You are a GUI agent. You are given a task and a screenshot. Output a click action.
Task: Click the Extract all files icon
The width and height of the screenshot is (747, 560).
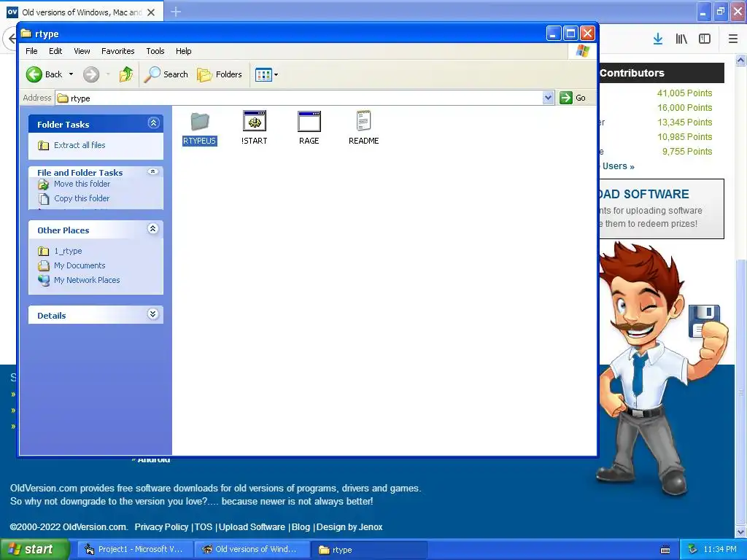pyautogui.click(x=43, y=145)
